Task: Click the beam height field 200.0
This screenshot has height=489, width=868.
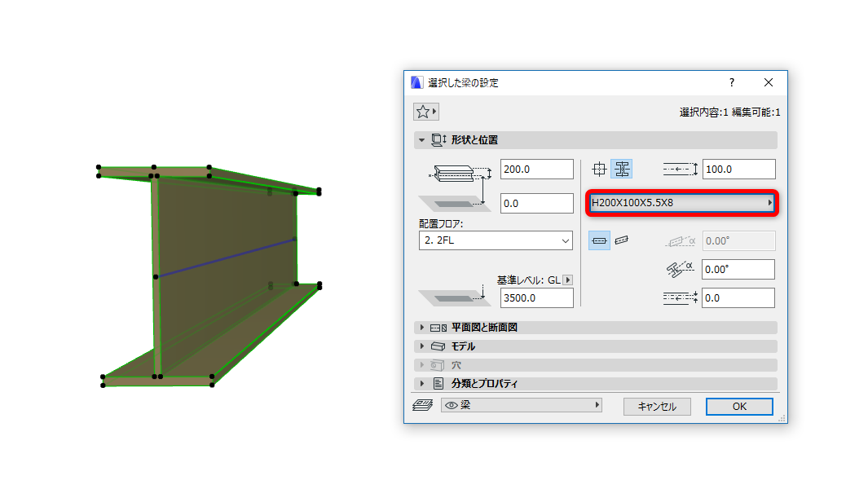Action: point(536,170)
